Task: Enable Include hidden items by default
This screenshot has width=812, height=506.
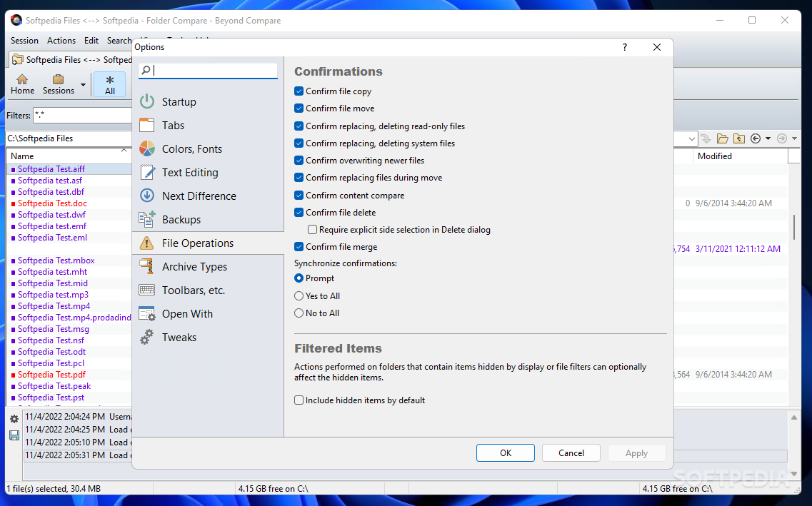Action: 299,400
